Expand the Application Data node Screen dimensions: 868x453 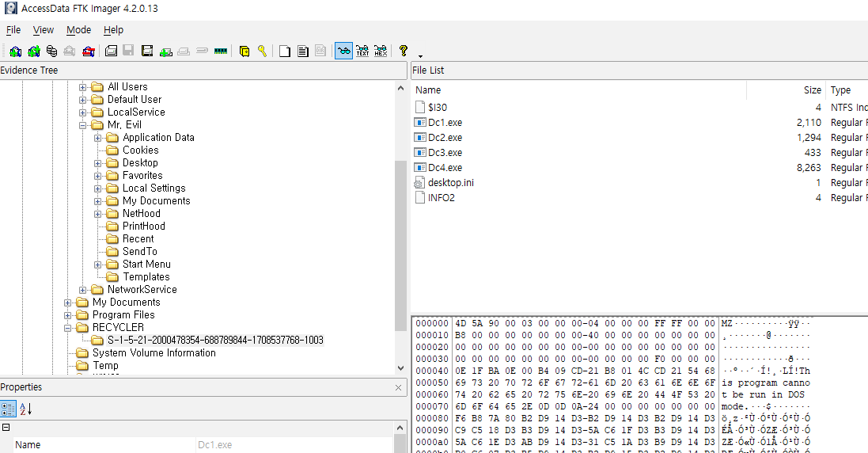97,138
